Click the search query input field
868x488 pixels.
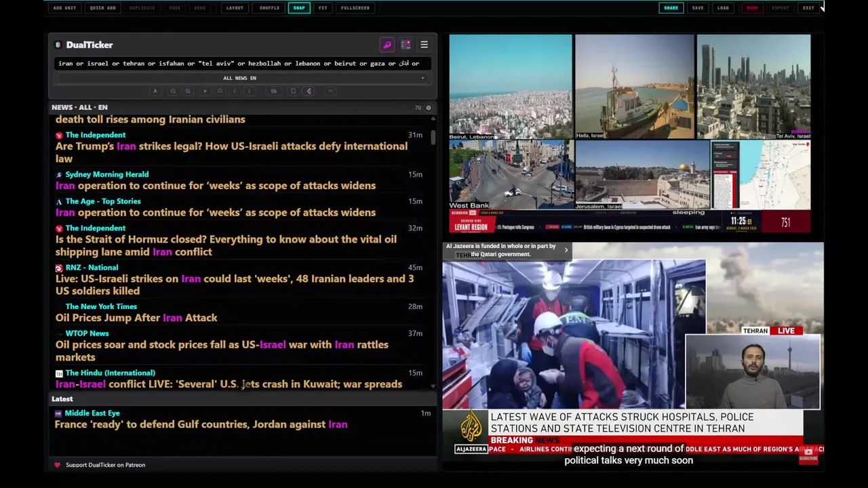tap(241, 64)
